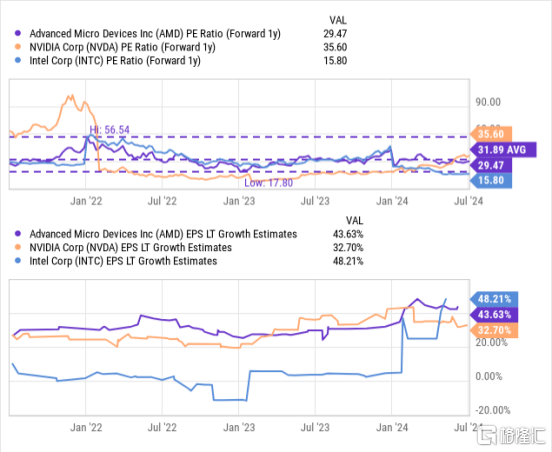Click the purple '31.89 AVG' tag
This screenshot has width=552, height=452.
[x=503, y=150]
